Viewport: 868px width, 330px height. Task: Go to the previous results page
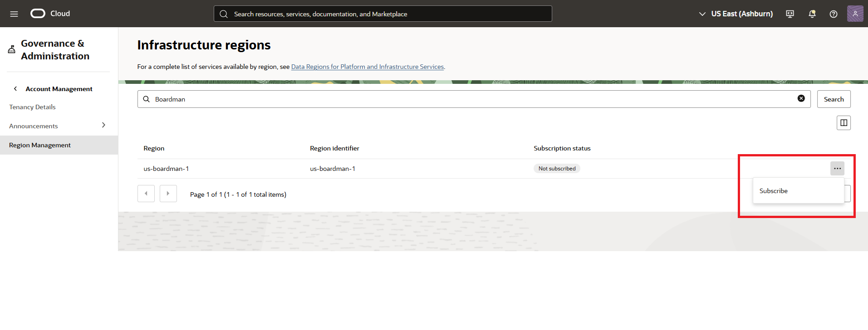146,194
